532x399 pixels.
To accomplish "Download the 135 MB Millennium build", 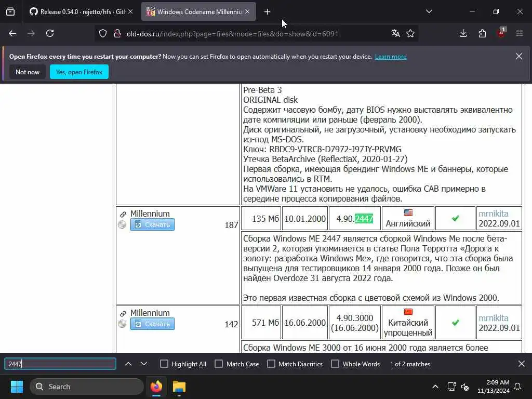I will pyautogui.click(x=152, y=224).
